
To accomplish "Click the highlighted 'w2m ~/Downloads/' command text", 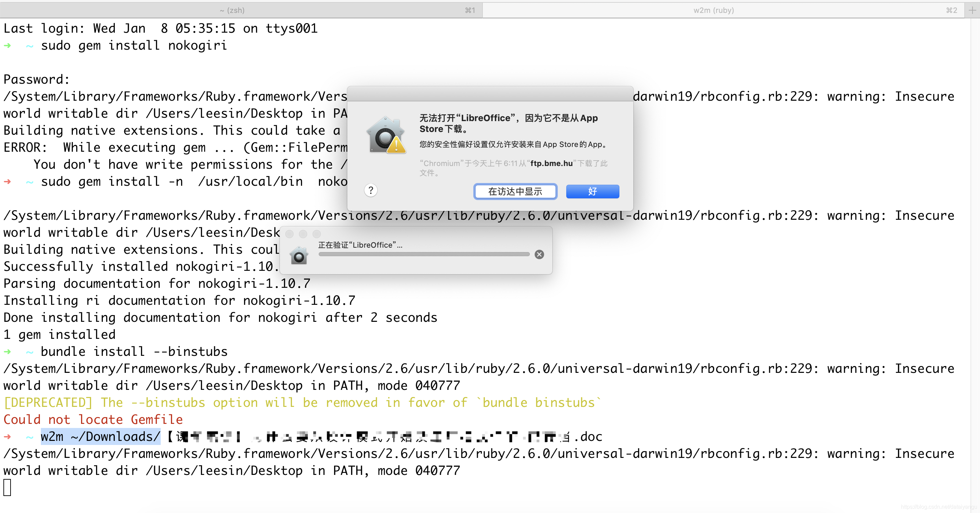I will [100, 436].
